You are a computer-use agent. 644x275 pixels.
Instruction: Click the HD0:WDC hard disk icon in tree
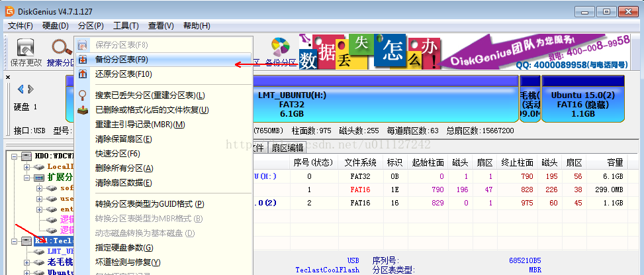click(26, 156)
